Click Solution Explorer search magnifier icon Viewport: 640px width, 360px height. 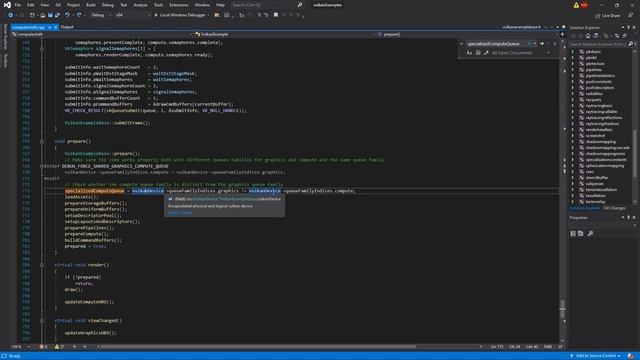tap(630, 44)
